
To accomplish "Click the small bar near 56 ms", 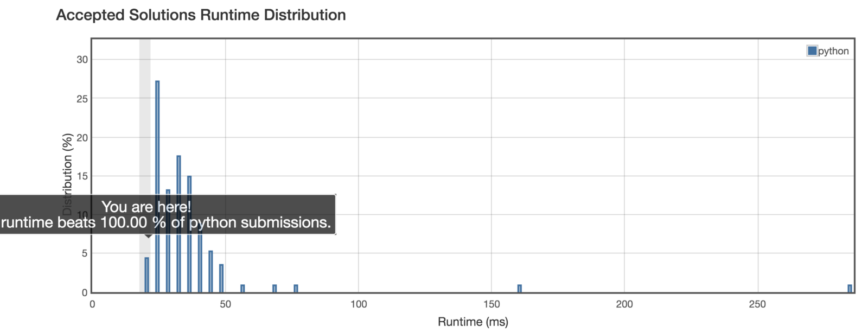I will [x=242, y=289].
